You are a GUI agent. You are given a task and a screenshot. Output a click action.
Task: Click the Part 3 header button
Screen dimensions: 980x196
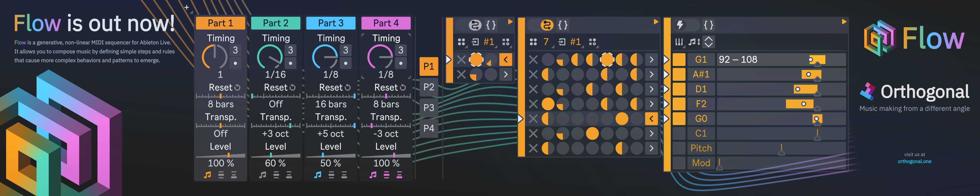[330, 23]
